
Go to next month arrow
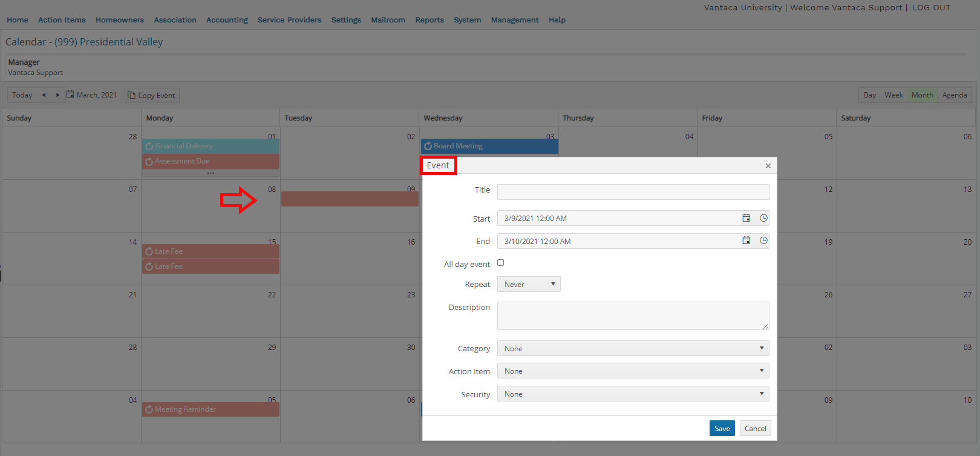[x=57, y=95]
